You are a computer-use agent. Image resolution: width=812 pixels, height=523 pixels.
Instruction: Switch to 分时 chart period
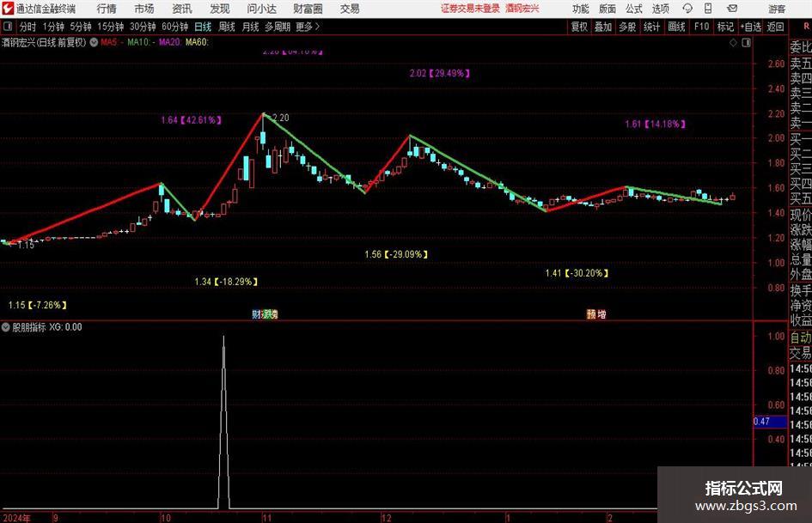(x=27, y=27)
